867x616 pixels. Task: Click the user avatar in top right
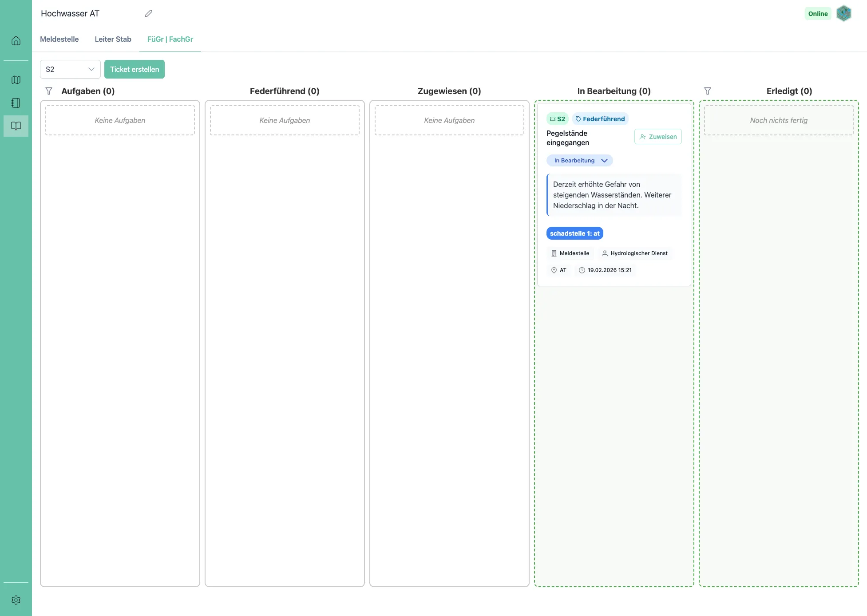click(x=843, y=14)
